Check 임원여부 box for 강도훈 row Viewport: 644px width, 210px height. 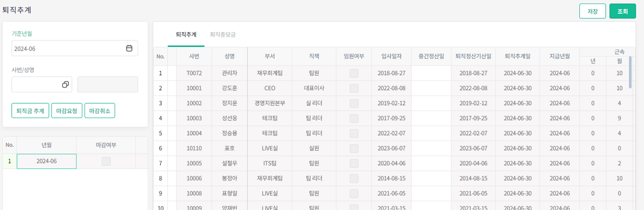(x=354, y=88)
